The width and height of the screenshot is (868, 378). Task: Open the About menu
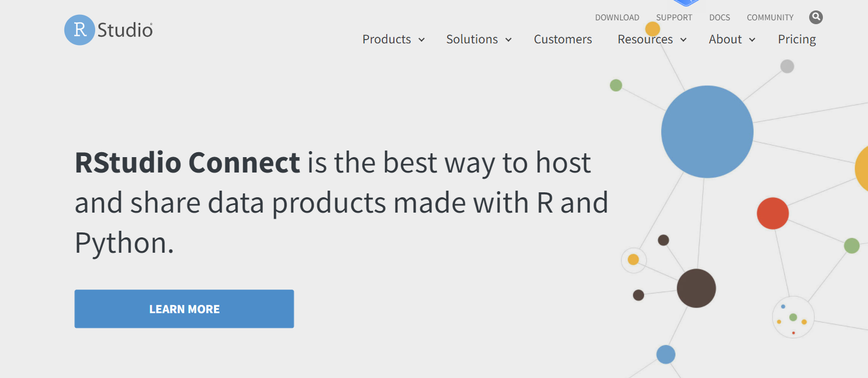click(x=725, y=40)
